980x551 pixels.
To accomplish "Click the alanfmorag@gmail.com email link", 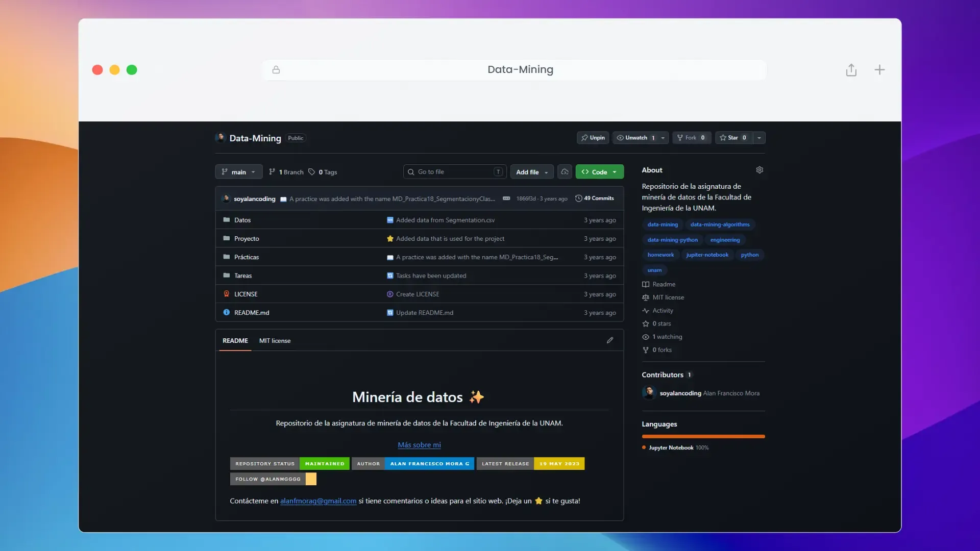I will (318, 501).
